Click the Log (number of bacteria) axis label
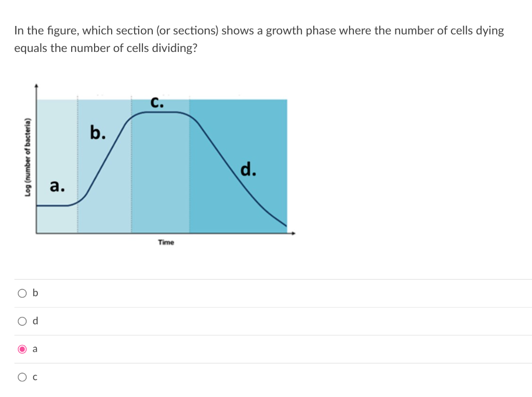 28,157
